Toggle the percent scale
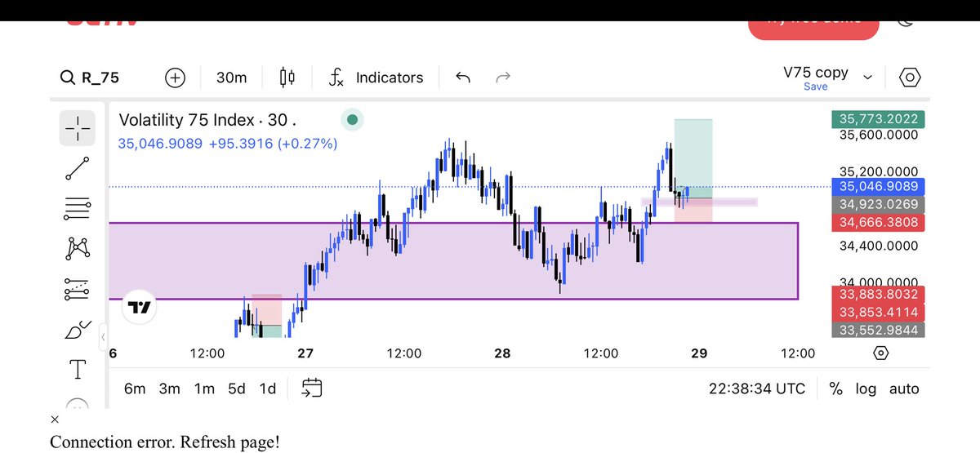This screenshot has width=980, height=453. (835, 389)
